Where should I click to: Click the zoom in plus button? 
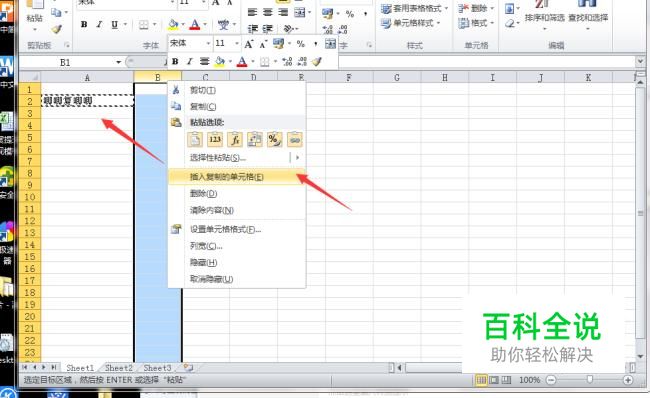[628, 380]
